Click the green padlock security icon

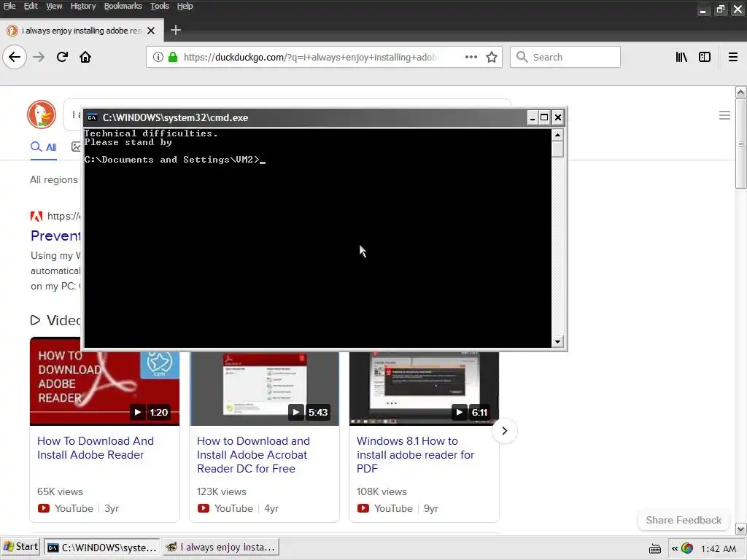(x=173, y=57)
